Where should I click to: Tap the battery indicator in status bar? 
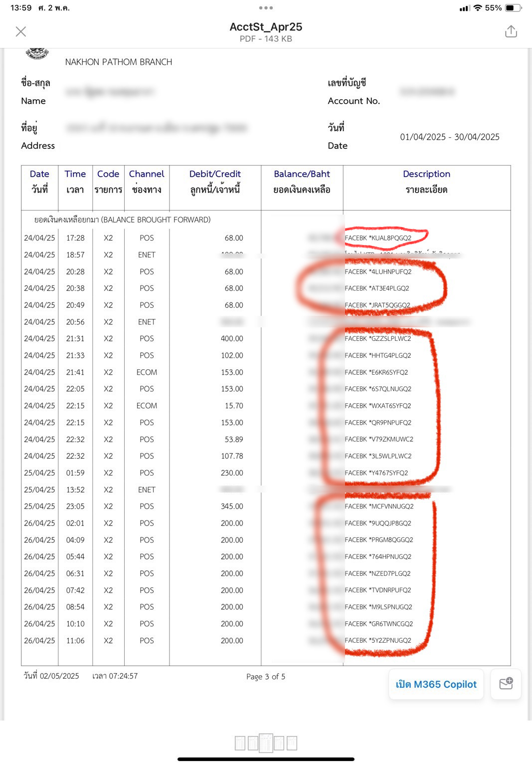513,8
